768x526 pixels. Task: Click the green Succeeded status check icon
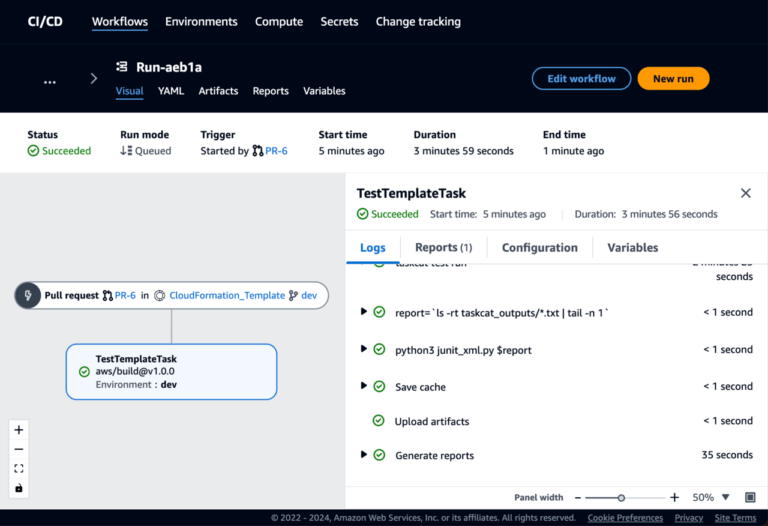pos(33,151)
